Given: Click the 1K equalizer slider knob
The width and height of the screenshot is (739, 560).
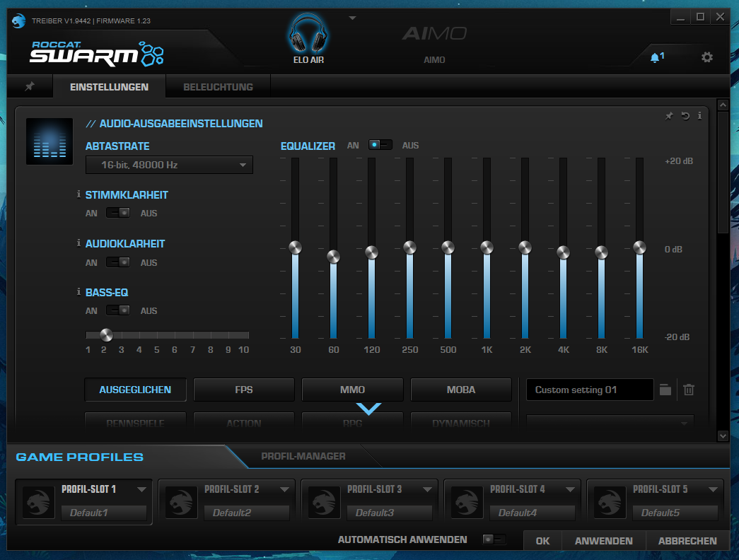Looking at the screenshot, I should pyautogui.click(x=487, y=247).
